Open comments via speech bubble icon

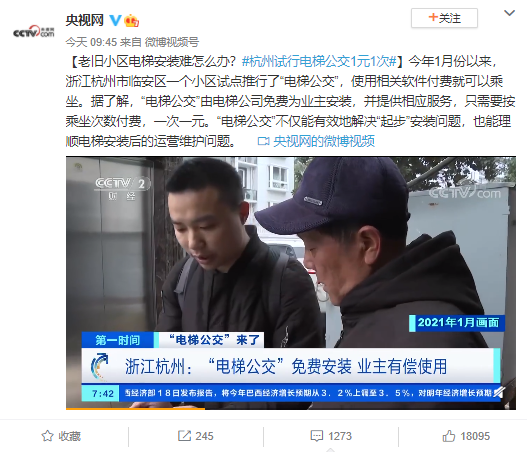click(317, 436)
